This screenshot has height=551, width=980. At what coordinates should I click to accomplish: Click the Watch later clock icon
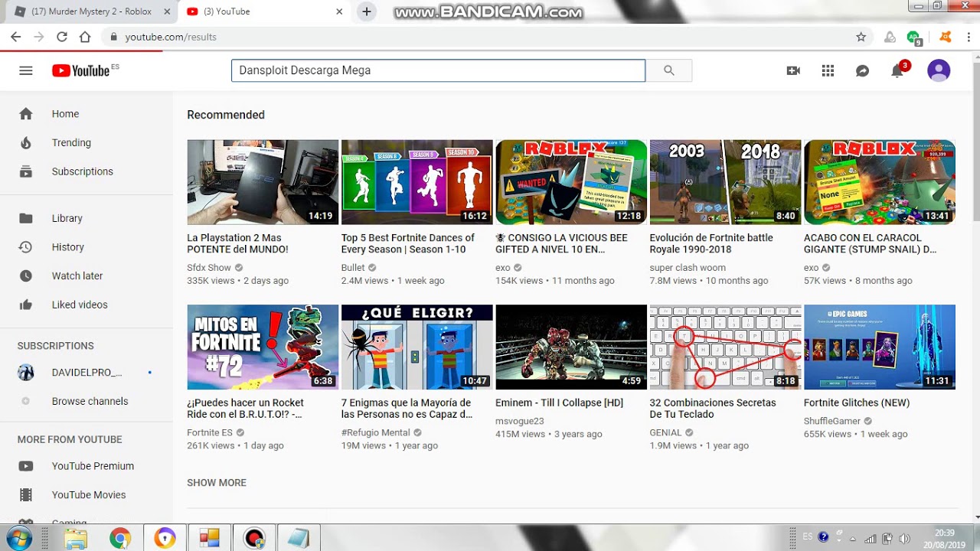(x=26, y=275)
